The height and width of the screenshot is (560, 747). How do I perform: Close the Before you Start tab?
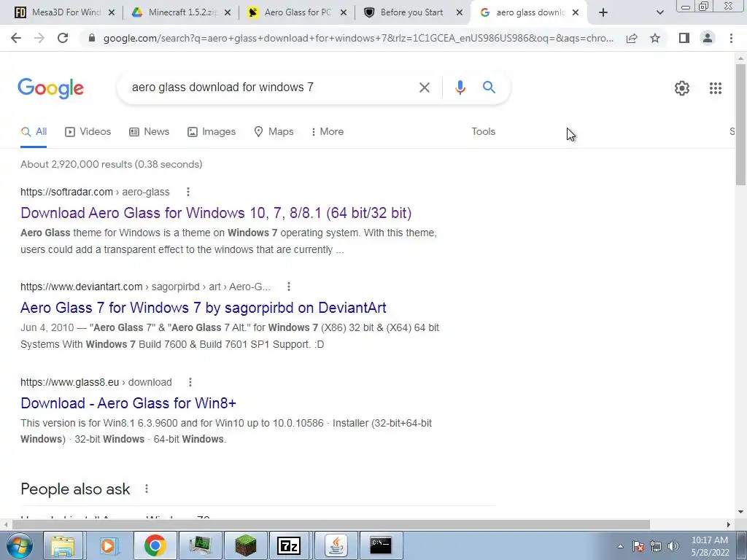tap(460, 13)
